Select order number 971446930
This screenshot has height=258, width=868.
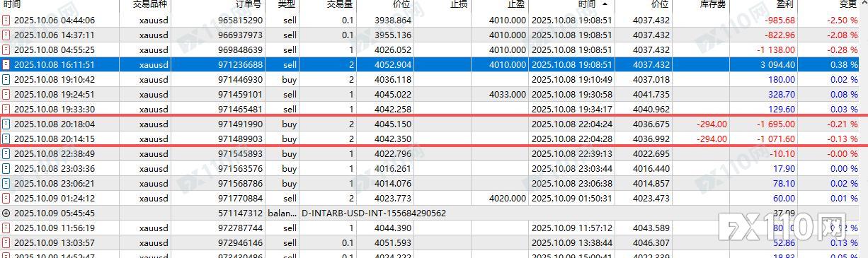241,79
